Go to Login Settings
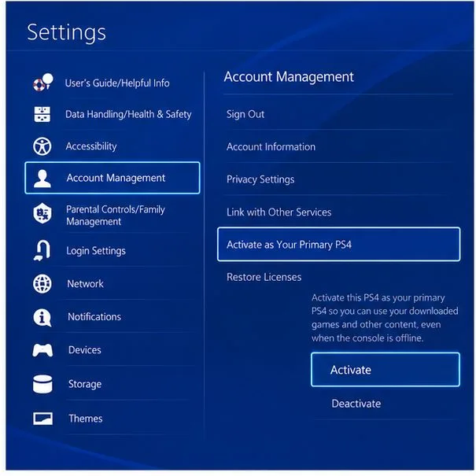This screenshot has width=476, height=476. tap(96, 251)
